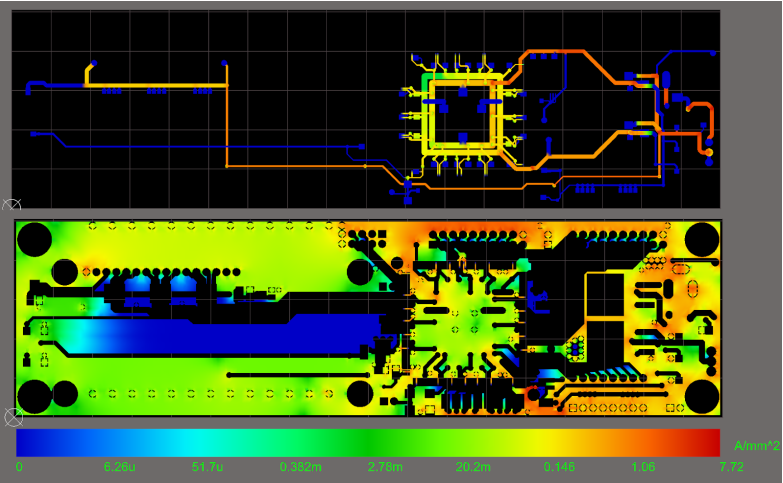Select the '0.382m' scale label
783x483 pixels.
[x=300, y=468]
